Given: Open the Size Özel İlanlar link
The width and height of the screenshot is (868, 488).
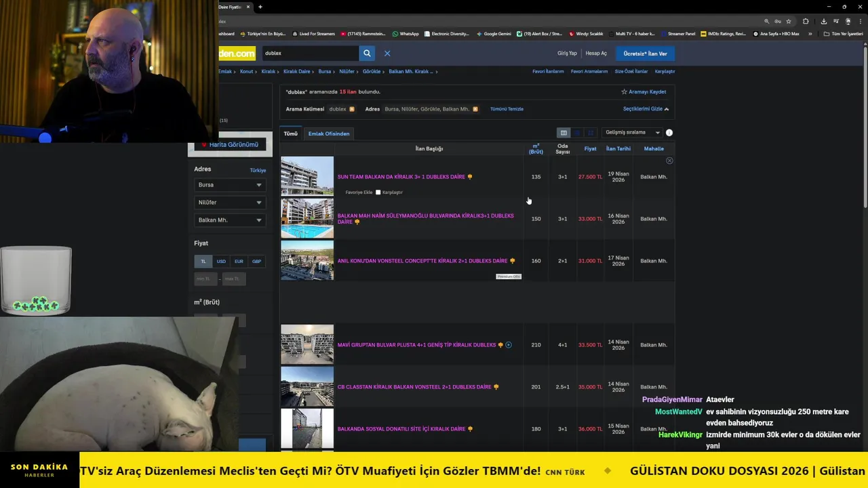Looking at the screenshot, I should coord(631,71).
